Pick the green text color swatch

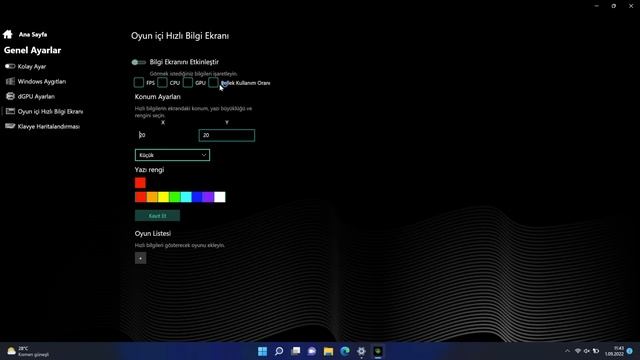[x=175, y=197]
